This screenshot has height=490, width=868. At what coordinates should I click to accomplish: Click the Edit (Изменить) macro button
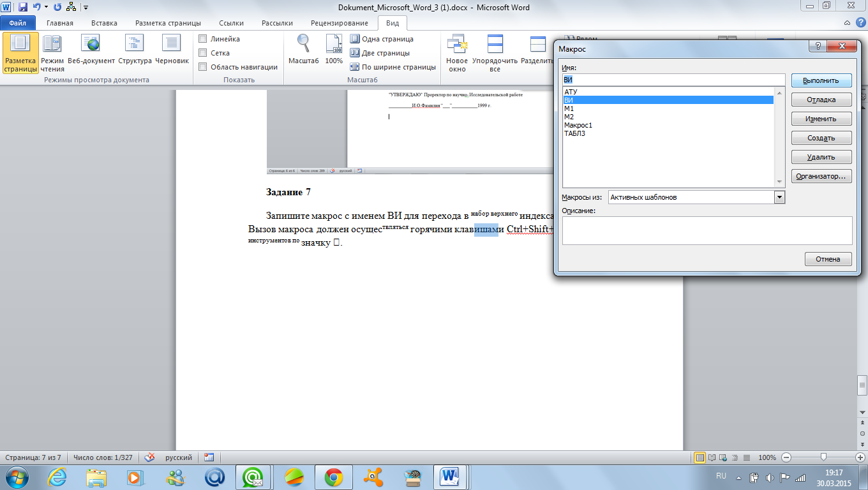822,119
